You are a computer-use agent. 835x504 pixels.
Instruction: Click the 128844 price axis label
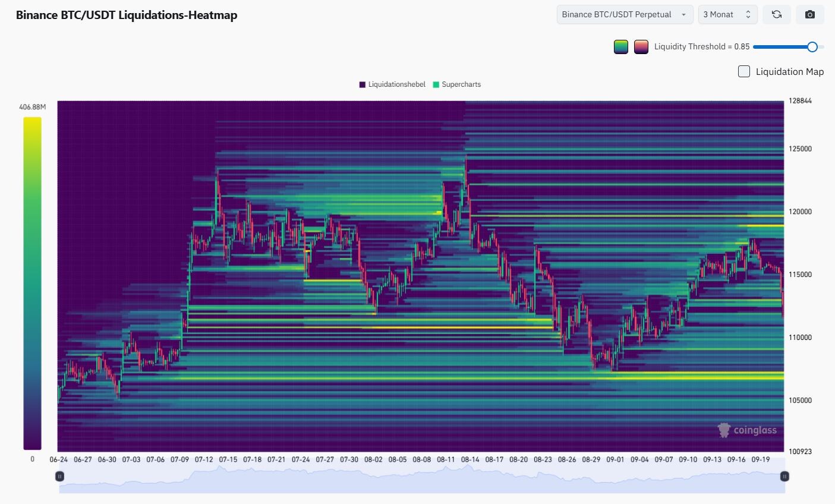pos(800,101)
